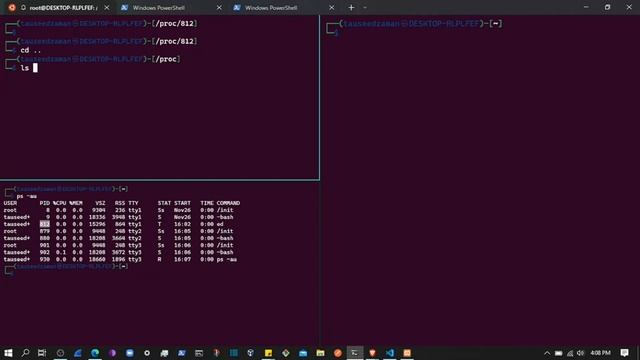Close the last Windows PowerShell tab
640x360 pixels.
[331, 7]
